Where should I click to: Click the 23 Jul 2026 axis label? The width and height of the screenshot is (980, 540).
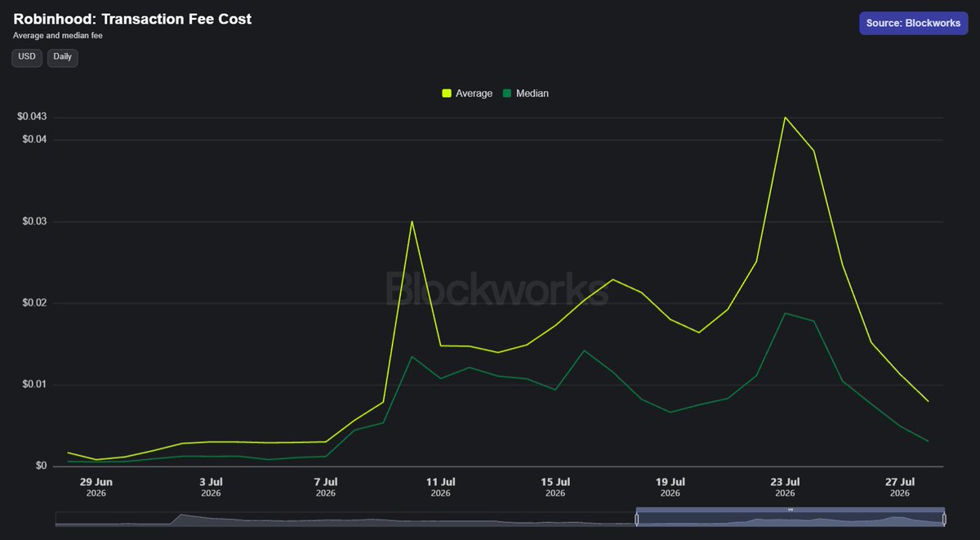coord(785,487)
